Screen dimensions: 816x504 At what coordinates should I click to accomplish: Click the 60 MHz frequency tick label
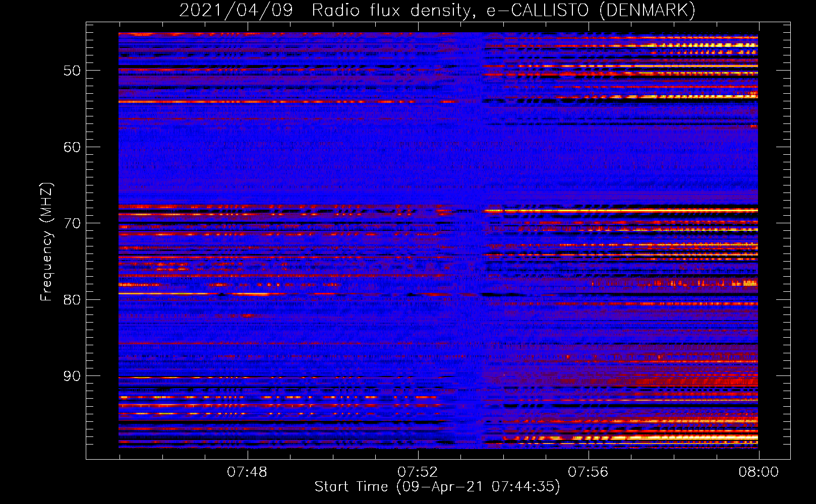72,147
